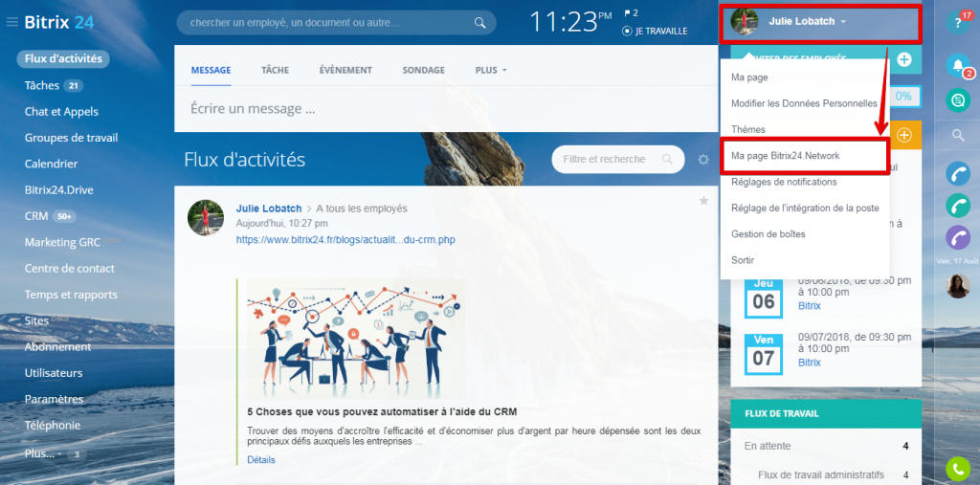Click the green dial phone button at bottom

click(x=957, y=469)
